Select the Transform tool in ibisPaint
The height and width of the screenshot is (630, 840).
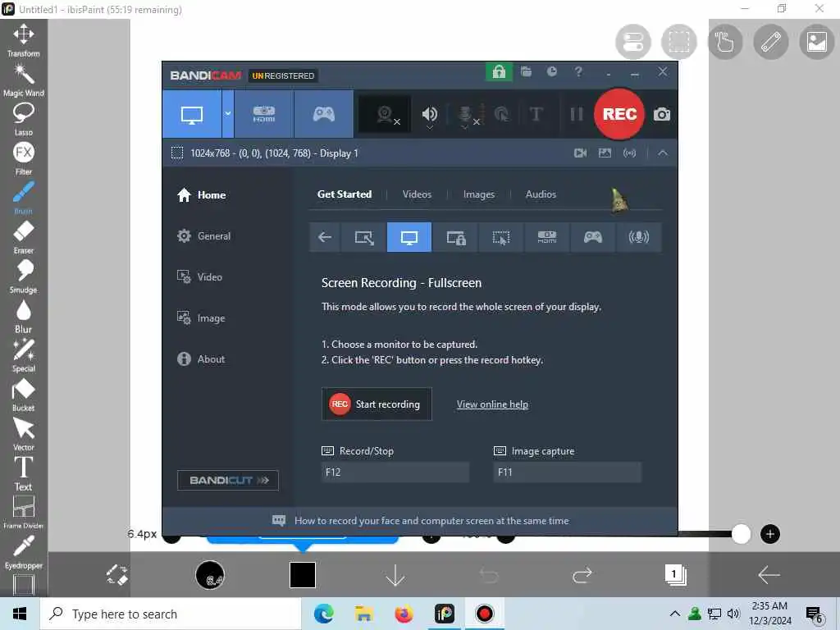point(24,40)
